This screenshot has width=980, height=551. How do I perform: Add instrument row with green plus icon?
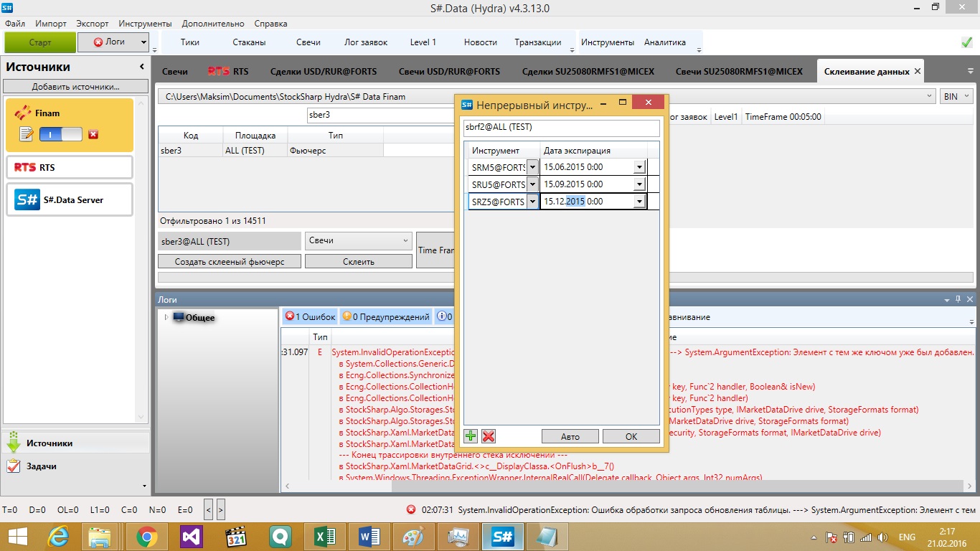pyautogui.click(x=471, y=436)
